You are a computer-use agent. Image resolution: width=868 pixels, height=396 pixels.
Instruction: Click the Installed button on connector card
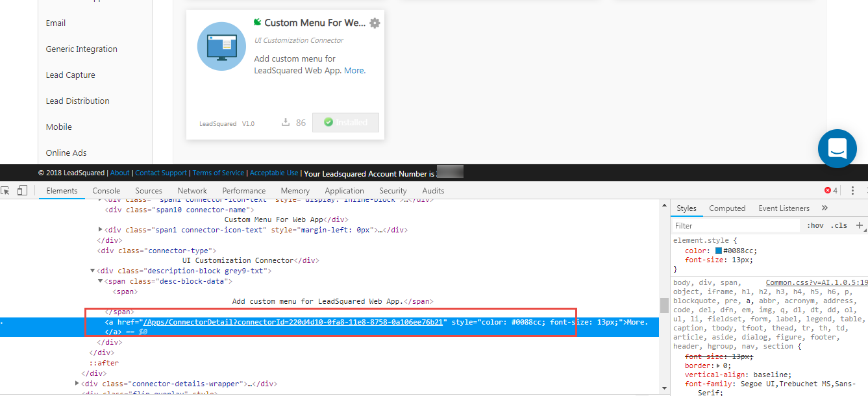pyautogui.click(x=345, y=122)
